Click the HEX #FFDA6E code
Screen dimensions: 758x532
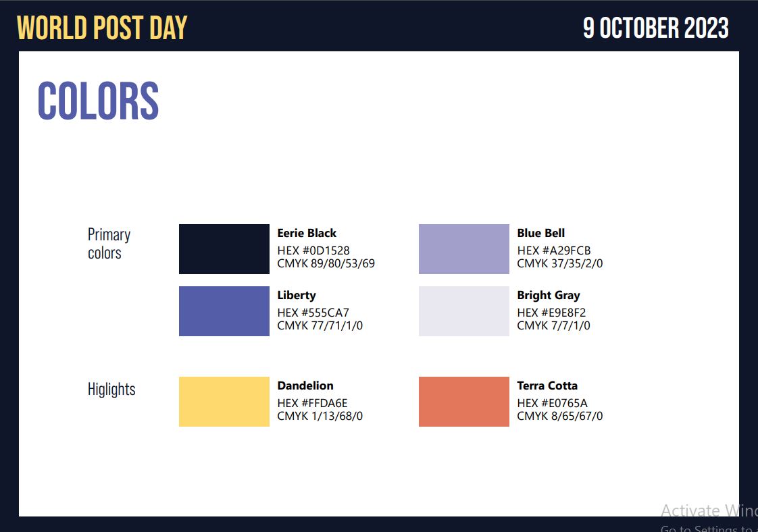click(x=312, y=403)
